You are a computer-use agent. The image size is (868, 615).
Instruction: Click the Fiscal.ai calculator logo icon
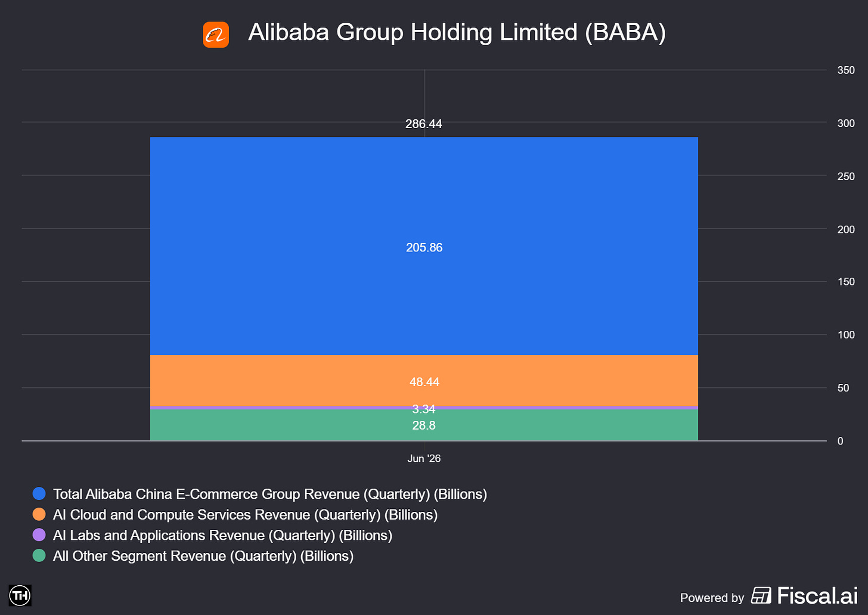(x=761, y=595)
